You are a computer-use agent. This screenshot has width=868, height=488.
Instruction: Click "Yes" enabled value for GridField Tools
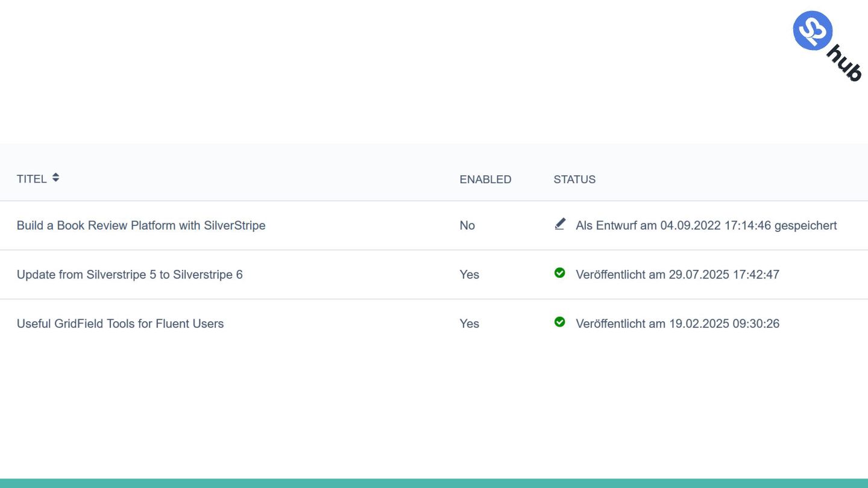[469, 324]
